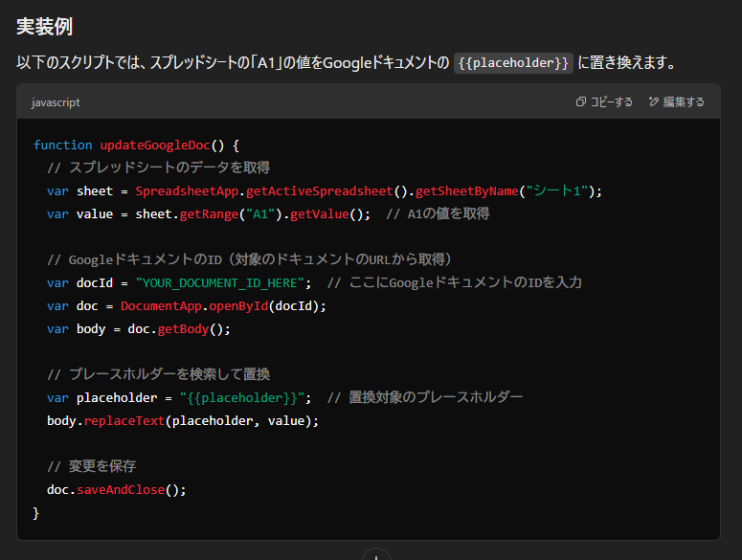
Task: Click the replaceText method text
Action: [124, 421]
